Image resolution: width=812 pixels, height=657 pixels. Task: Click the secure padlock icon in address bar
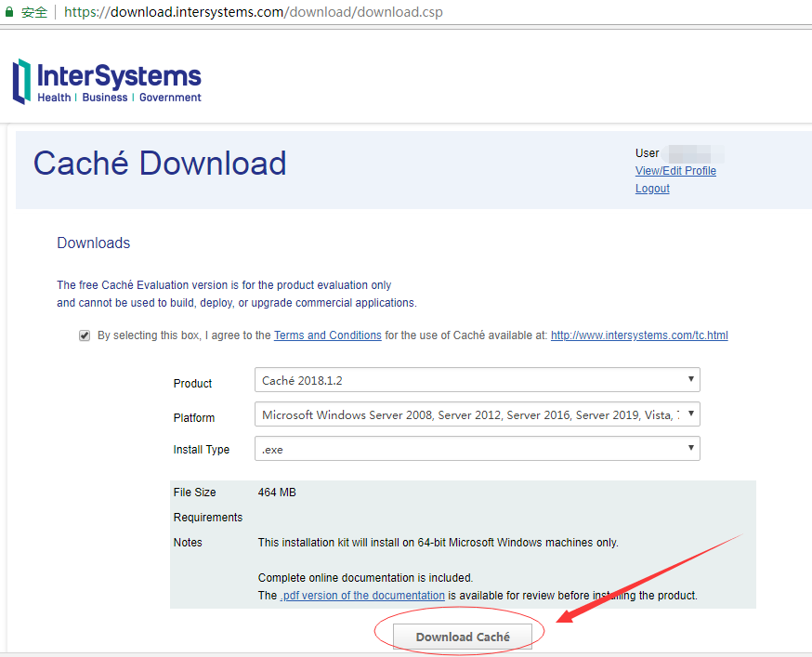(x=8, y=12)
